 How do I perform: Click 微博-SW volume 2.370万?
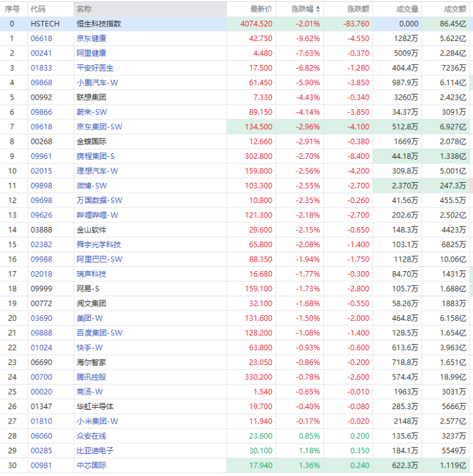pyautogui.click(x=405, y=185)
